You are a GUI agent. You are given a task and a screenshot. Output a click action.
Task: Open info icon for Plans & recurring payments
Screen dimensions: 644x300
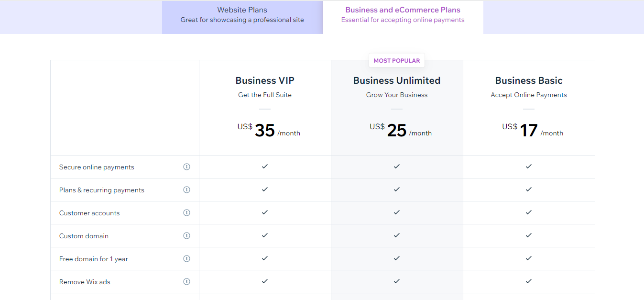pyautogui.click(x=186, y=190)
